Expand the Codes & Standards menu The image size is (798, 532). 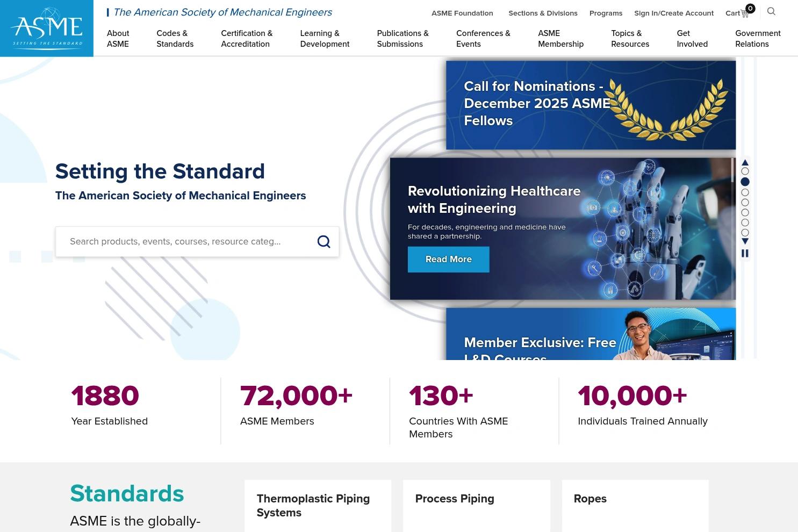coord(175,39)
